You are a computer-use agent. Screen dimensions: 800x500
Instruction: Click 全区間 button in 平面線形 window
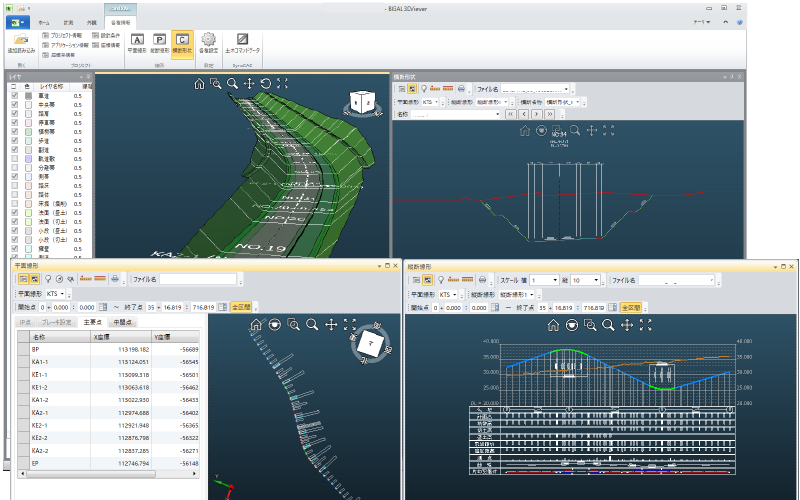pos(241,307)
